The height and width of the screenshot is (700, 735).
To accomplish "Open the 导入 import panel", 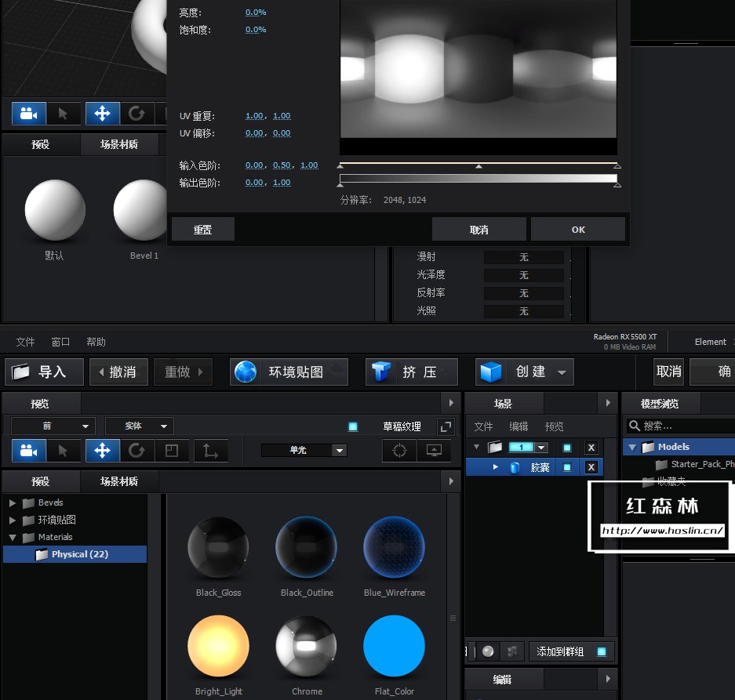I will point(43,372).
